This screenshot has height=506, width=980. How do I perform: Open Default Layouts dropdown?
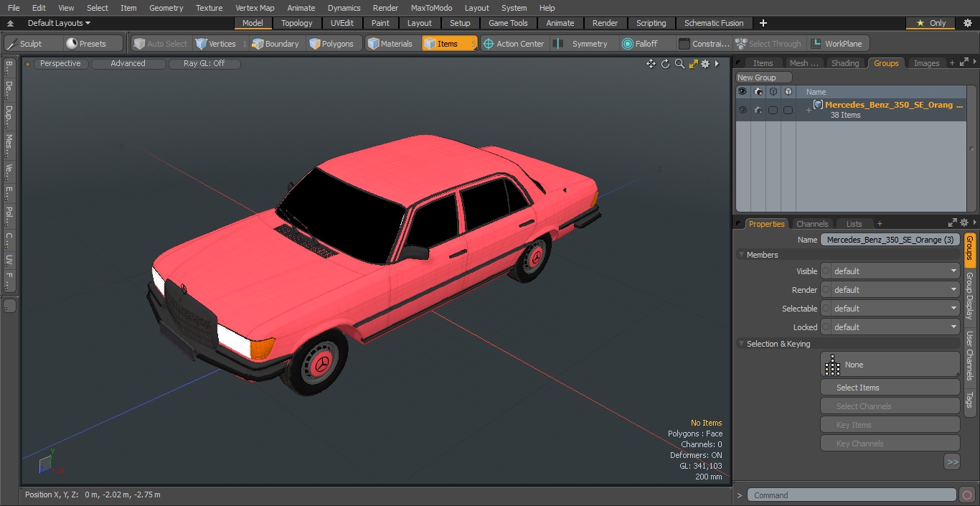59,23
